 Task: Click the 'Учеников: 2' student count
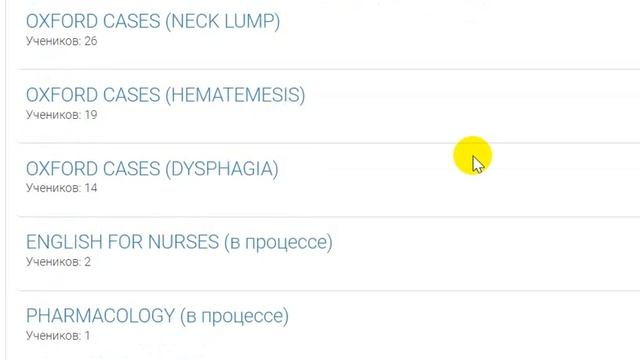[58, 262]
